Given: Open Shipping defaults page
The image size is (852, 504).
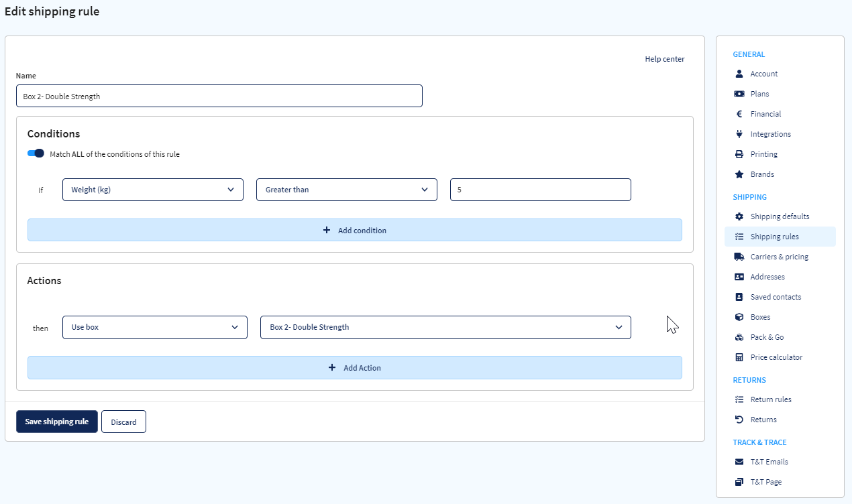Looking at the screenshot, I should [x=780, y=216].
